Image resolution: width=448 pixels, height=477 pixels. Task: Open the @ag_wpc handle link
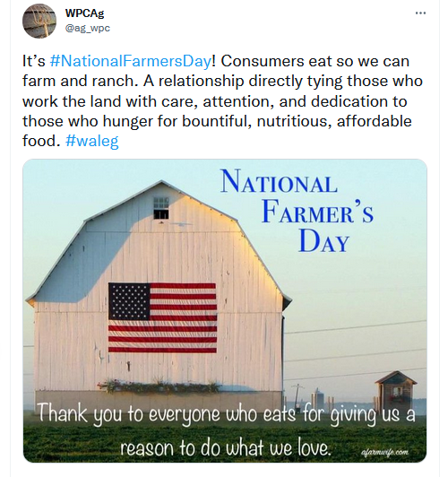88,28
